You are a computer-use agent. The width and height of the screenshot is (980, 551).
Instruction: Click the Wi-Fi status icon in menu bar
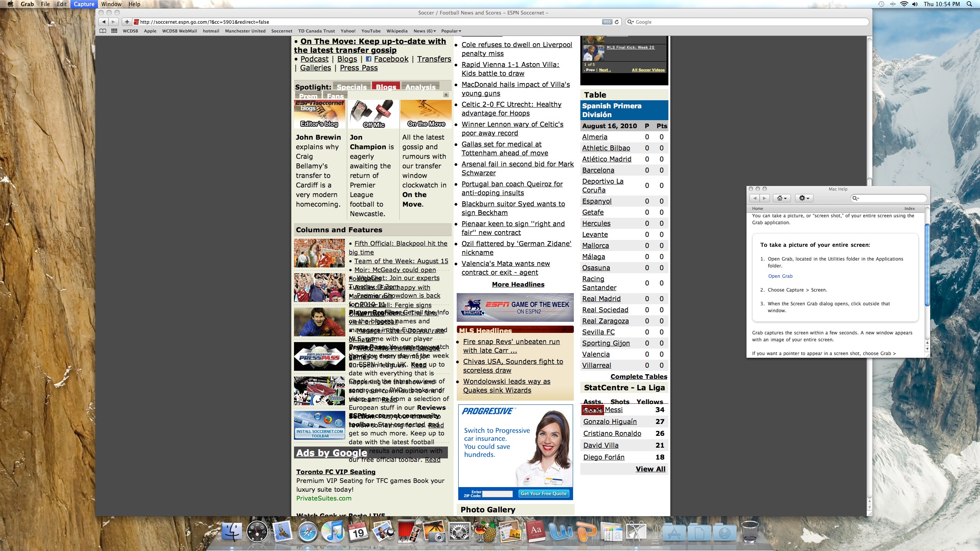[903, 4]
